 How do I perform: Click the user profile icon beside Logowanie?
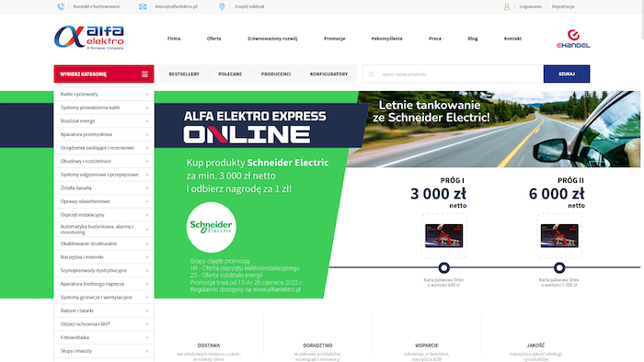click(506, 6)
